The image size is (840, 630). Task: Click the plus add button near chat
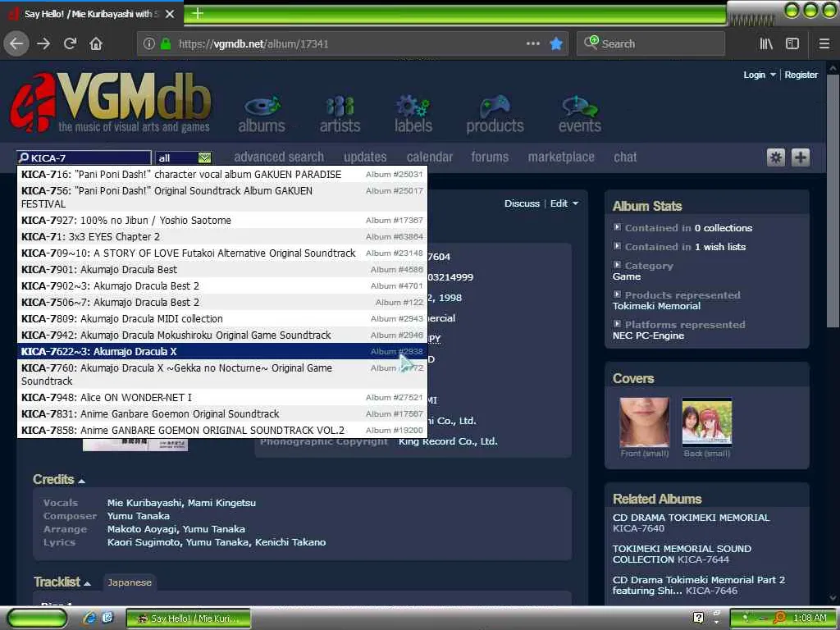click(x=801, y=157)
